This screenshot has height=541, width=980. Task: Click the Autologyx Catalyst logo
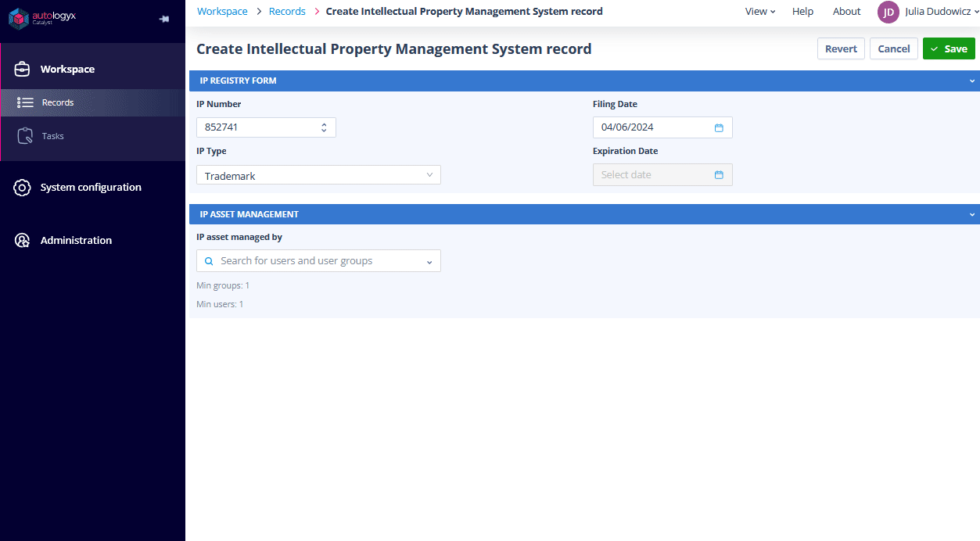tap(42, 17)
